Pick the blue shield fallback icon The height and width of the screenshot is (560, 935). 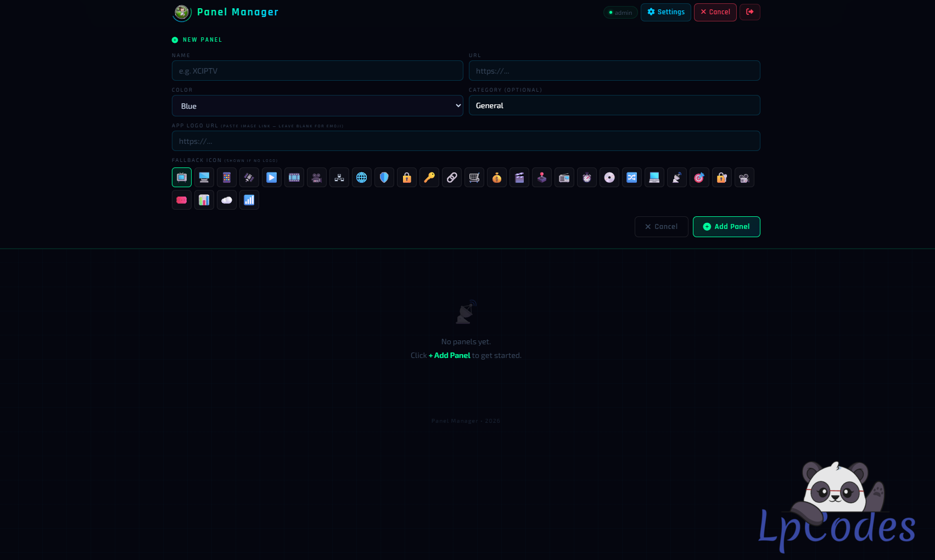tap(384, 177)
